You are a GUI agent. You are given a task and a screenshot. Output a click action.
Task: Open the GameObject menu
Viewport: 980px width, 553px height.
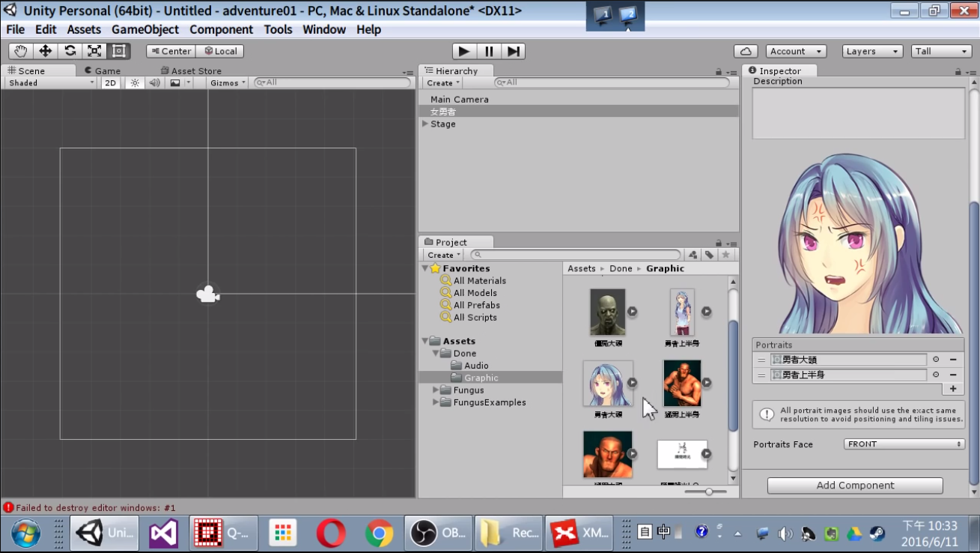145,29
